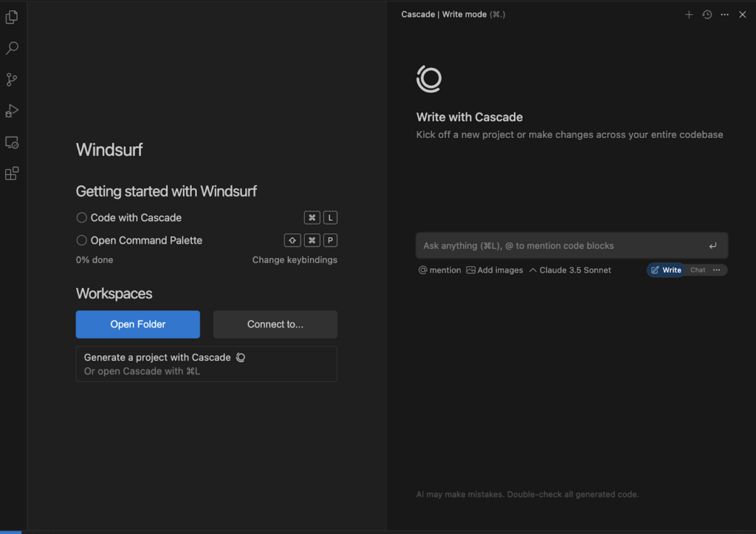Open the Remote Explorer view
Screen dimensions: 756x534
click(12, 143)
